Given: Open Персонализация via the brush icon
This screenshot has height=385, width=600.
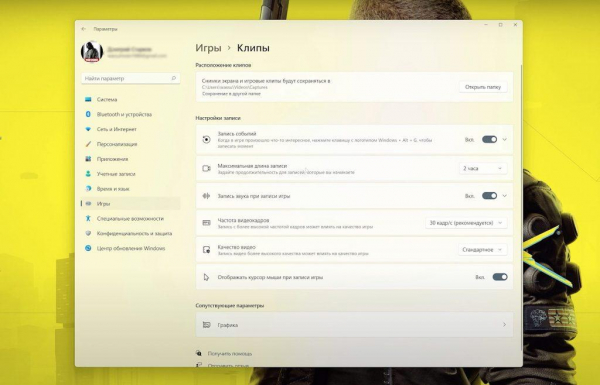Looking at the screenshot, I should (x=88, y=144).
